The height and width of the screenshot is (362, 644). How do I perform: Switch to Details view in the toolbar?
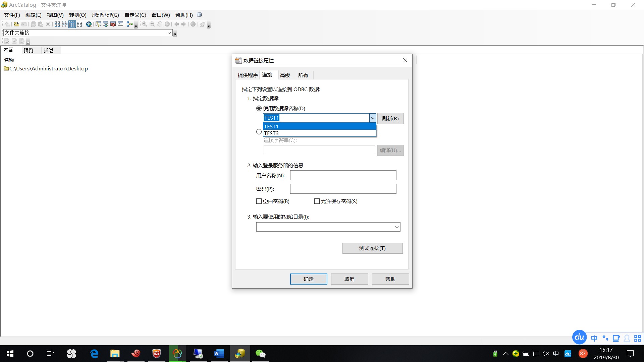pyautogui.click(x=72, y=24)
